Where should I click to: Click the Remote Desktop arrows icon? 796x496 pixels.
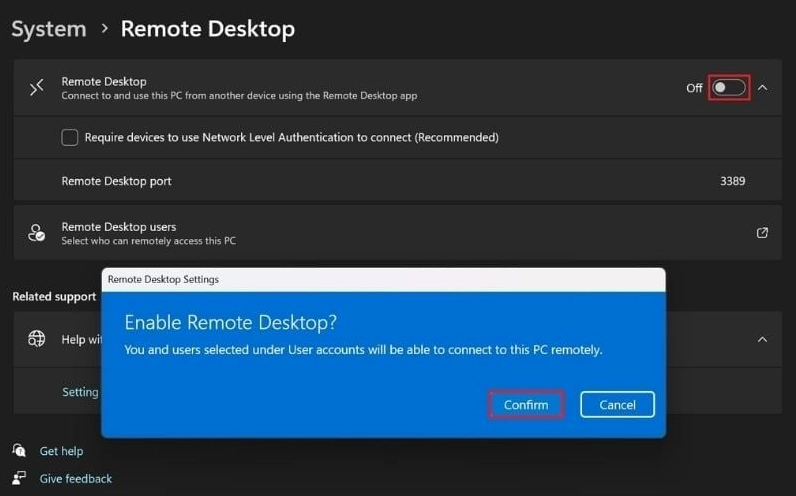pos(37,88)
